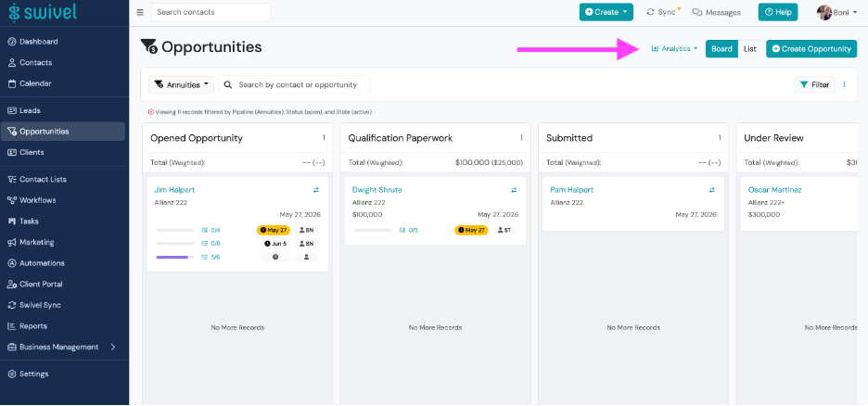Open the 5/6 checklist on Jim Halpert card
This screenshot has height=406, width=868.
point(211,257)
